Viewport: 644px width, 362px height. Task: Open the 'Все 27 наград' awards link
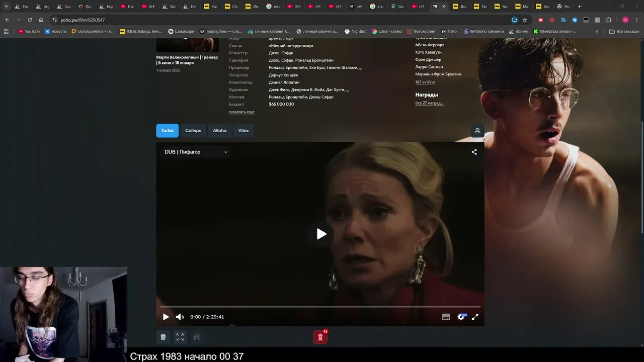point(429,103)
